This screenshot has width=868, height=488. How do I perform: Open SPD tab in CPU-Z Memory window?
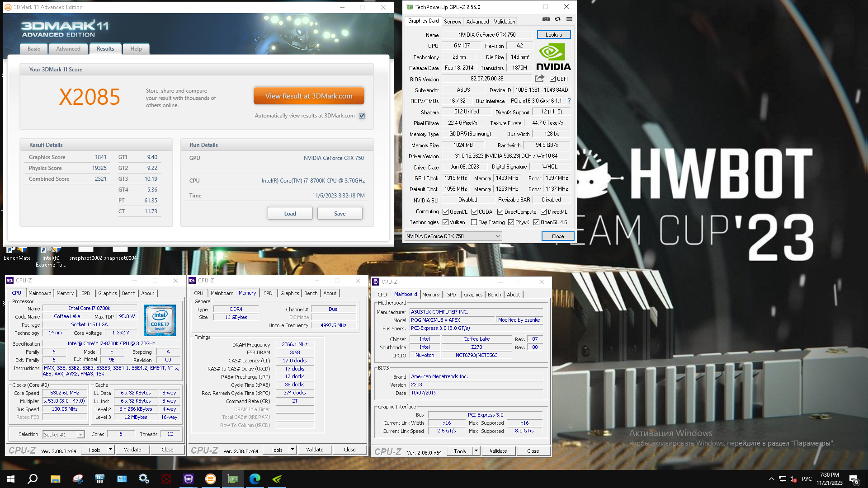coord(268,293)
